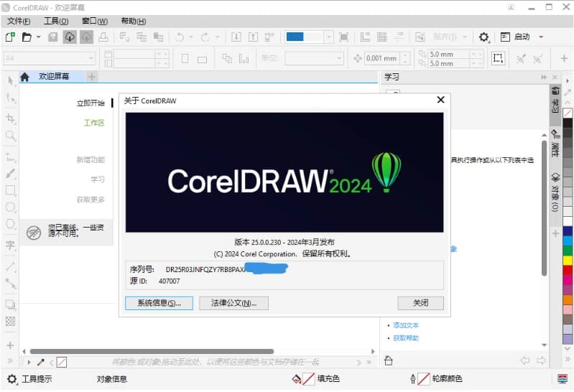Expand the Open folder dropdown arrow
The image size is (574, 392).
pyautogui.click(x=38, y=37)
